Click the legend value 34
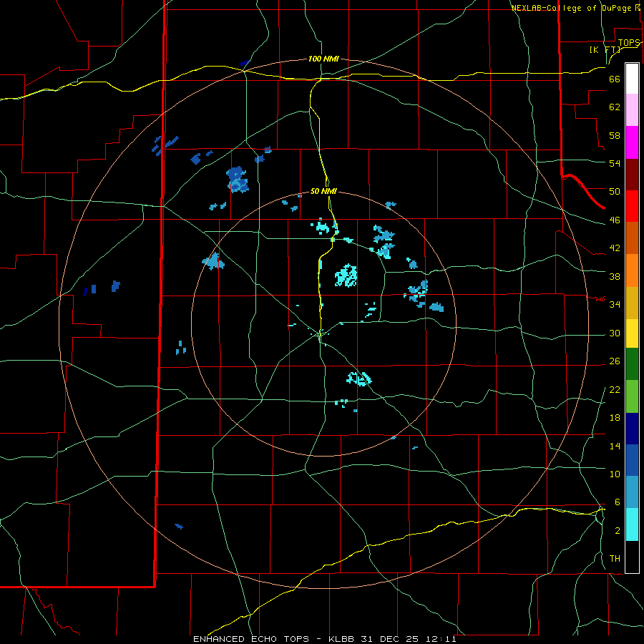The height and width of the screenshot is (644, 644). pyautogui.click(x=615, y=304)
